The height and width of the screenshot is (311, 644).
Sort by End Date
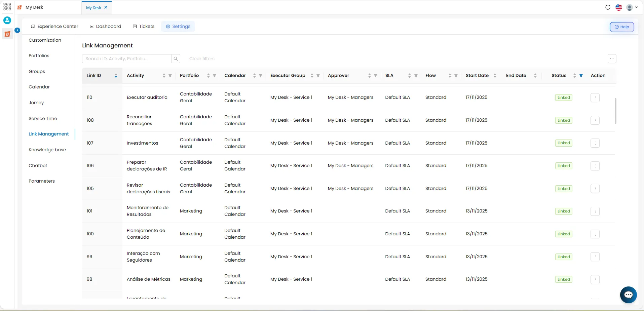pyautogui.click(x=535, y=76)
